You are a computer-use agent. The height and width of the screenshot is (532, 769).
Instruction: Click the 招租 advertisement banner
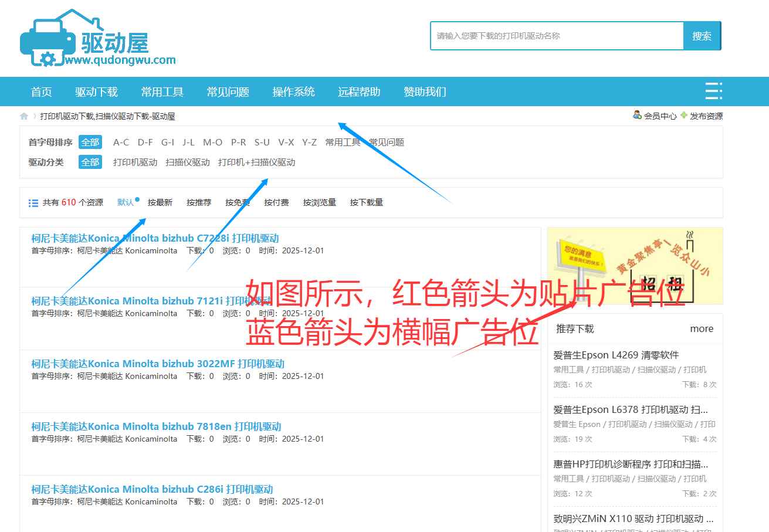tap(634, 266)
